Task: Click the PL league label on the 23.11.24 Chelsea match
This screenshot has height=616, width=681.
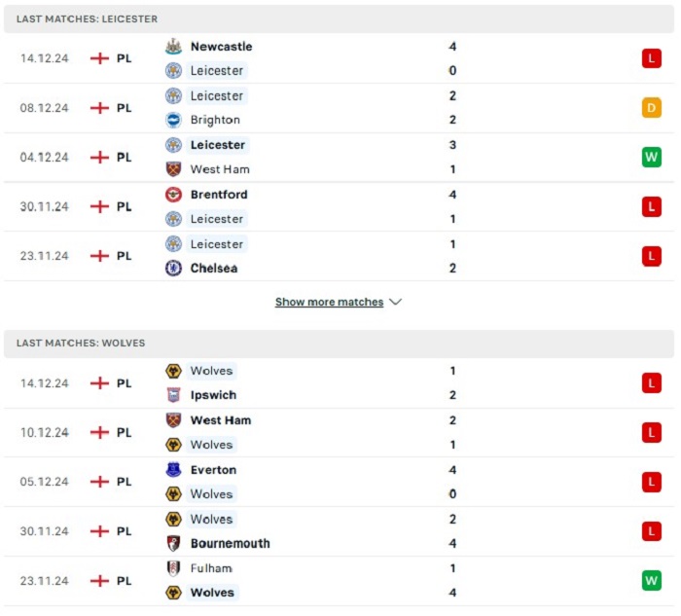Action: pyautogui.click(x=125, y=256)
